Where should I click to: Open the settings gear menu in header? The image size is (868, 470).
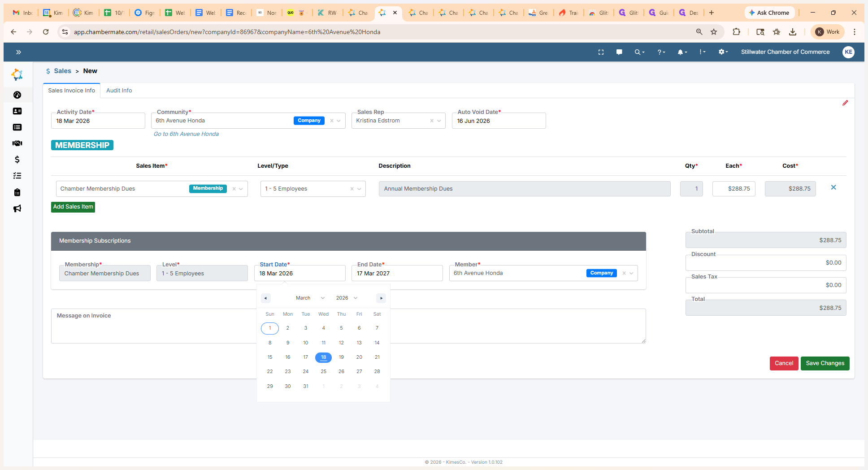tap(722, 52)
